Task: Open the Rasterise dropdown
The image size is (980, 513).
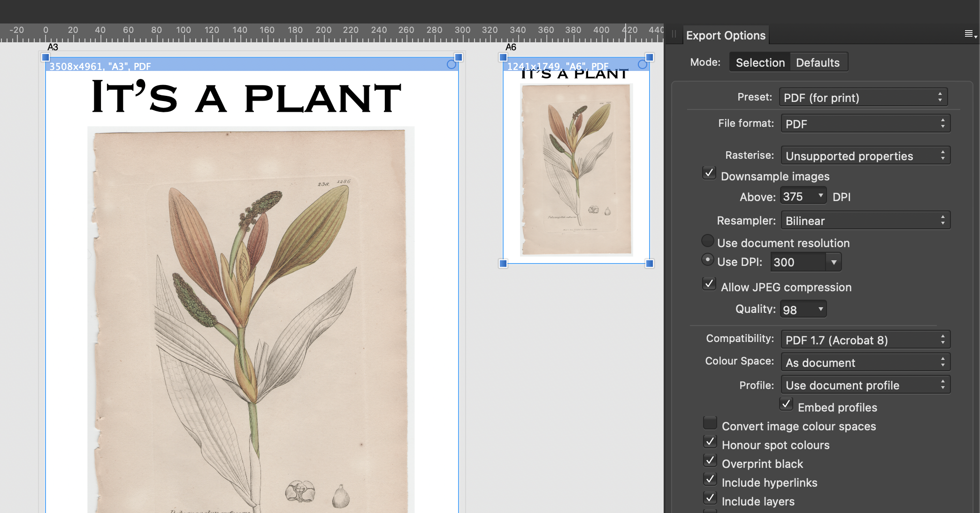Action: [x=865, y=155]
